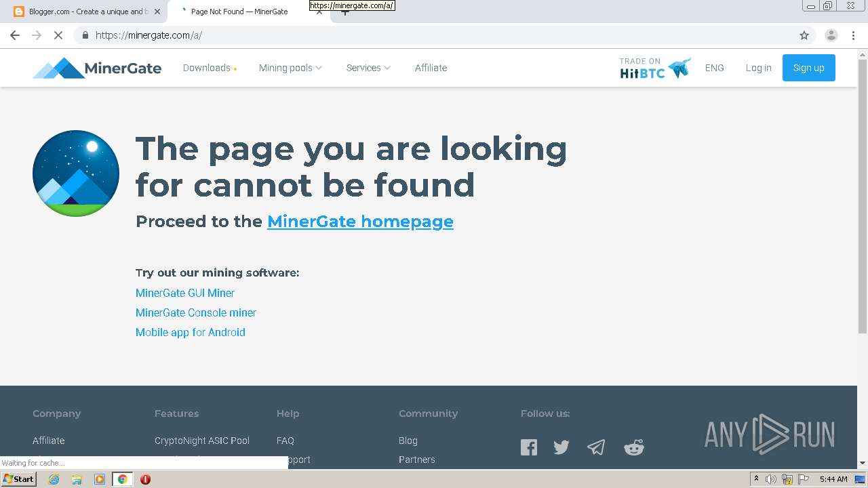Screen dimensions: 868x488
Task: Close the Blogger.com tab
Action: (157, 12)
